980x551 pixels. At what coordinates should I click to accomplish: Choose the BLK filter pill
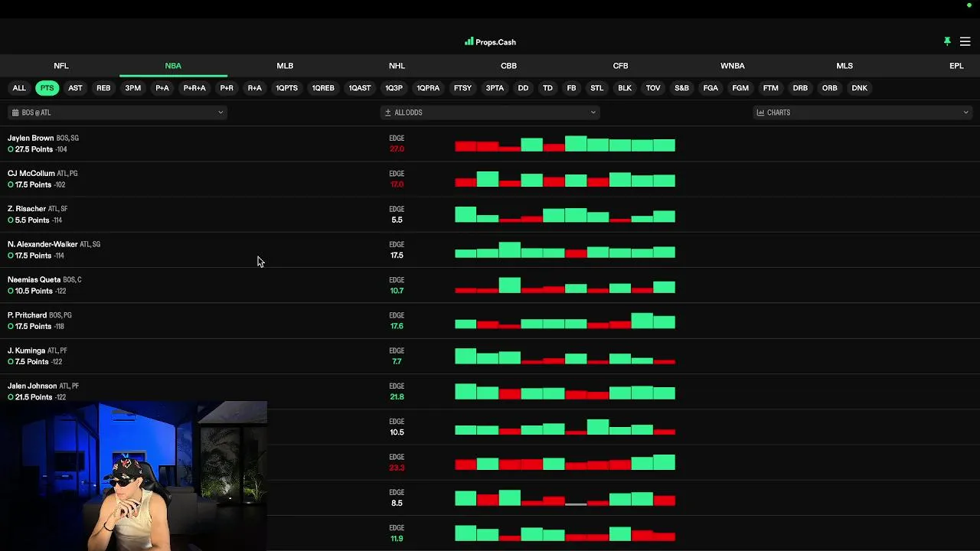pyautogui.click(x=625, y=88)
